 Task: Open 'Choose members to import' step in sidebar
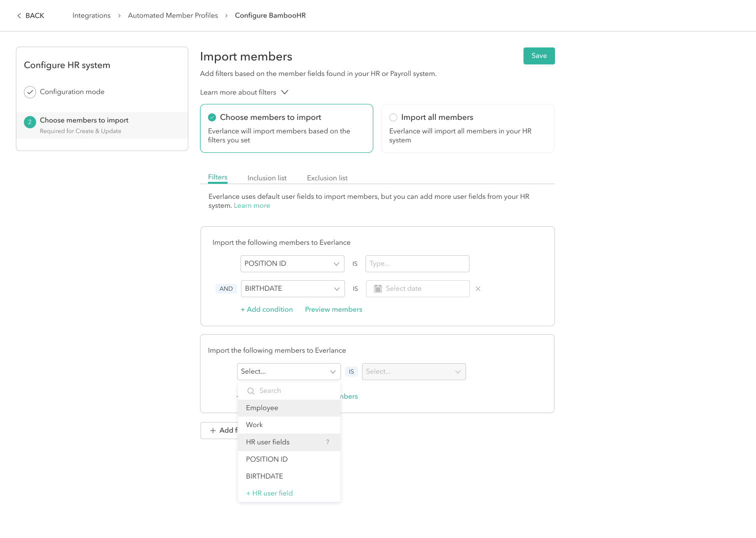[102, 125]
